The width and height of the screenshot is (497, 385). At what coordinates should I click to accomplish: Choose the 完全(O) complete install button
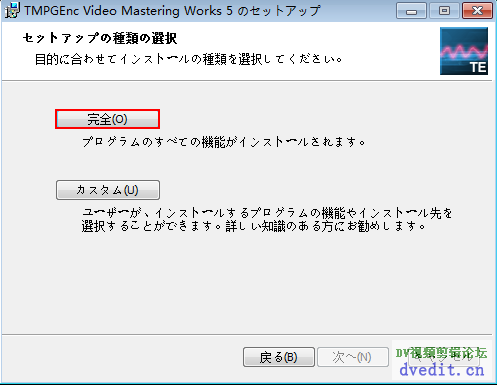(107, 119)
